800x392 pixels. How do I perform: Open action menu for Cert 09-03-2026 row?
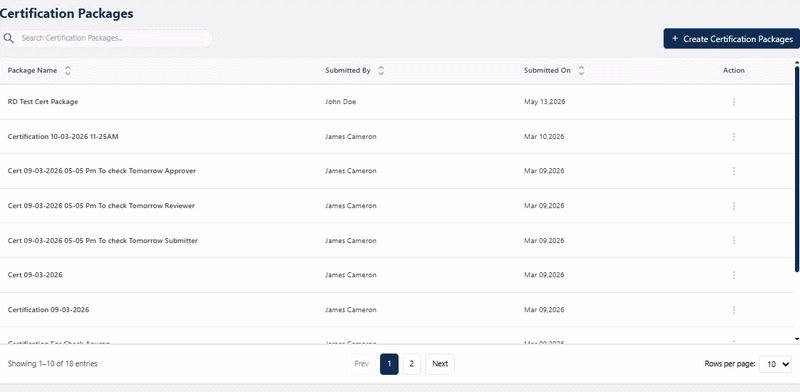click(x=734, y=275)
